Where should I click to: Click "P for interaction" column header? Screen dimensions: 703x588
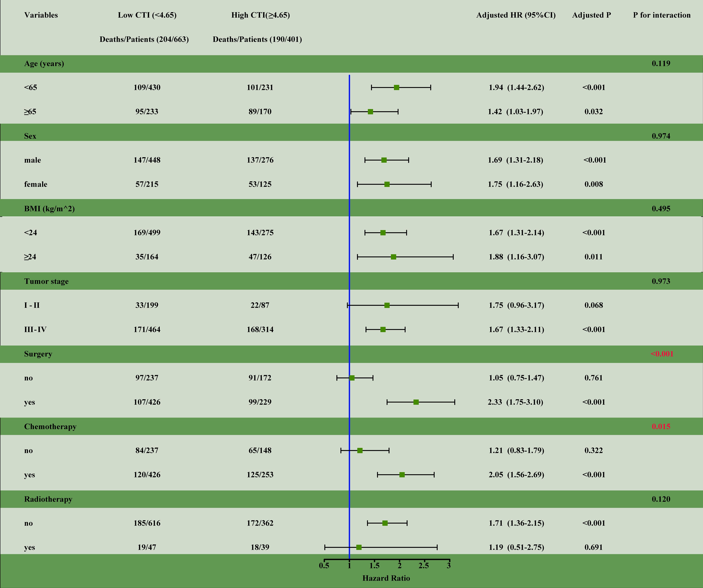(x=661, y=15)
